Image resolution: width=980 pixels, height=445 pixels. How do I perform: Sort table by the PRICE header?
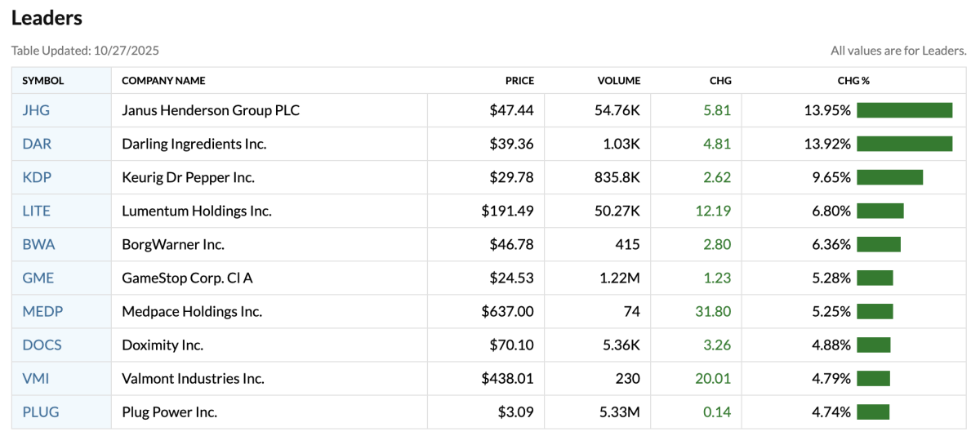click(519, 81)
